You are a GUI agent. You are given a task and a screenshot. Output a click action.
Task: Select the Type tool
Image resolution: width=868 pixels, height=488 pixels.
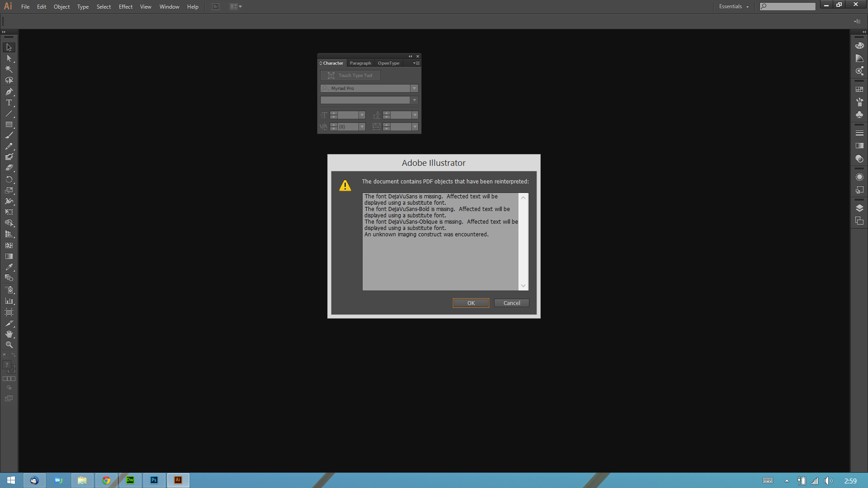click(9, 103)
